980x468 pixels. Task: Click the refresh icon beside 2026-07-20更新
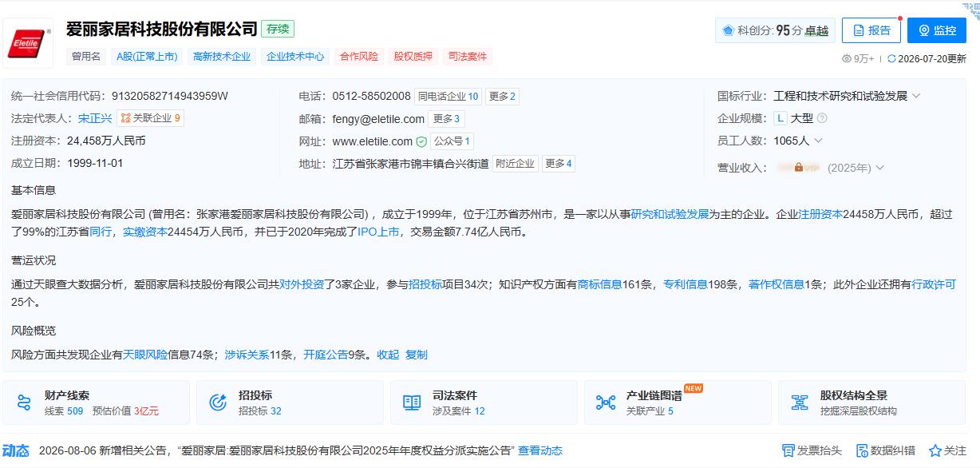[x=891, y=58]
